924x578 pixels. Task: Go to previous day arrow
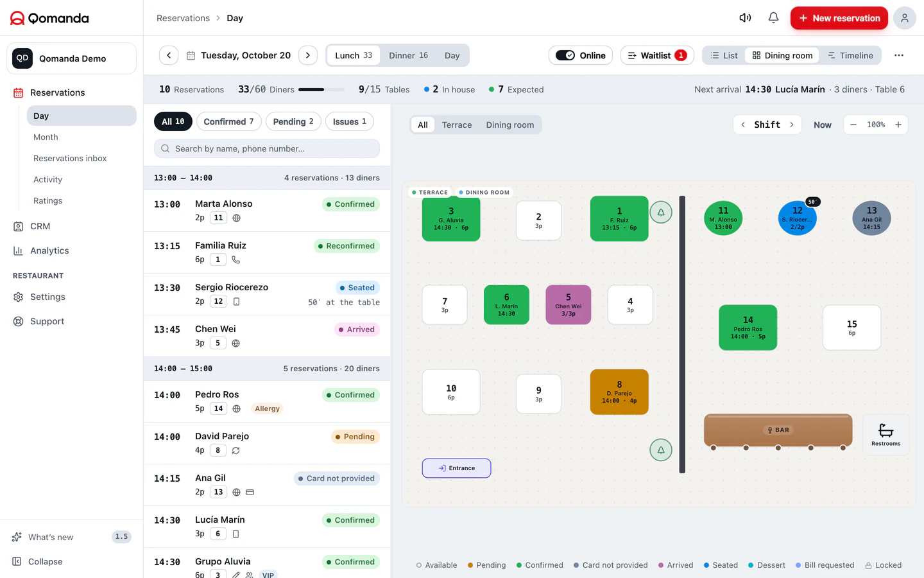[x=169, y=55]
